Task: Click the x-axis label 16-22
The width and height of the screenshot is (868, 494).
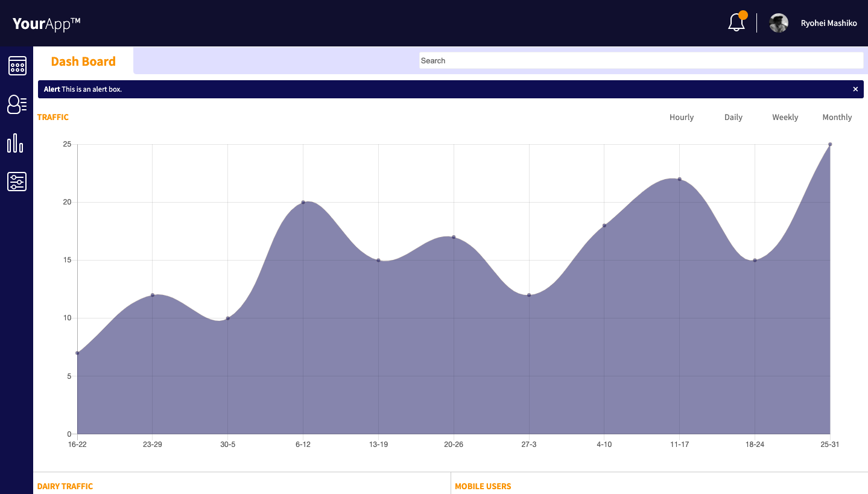Action: coord(77,445)
